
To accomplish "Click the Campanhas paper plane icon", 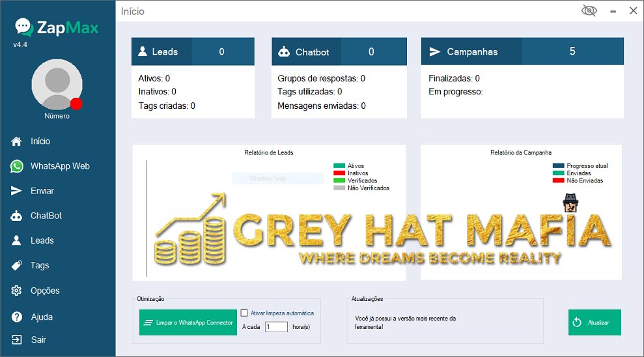I will (435, 51).
